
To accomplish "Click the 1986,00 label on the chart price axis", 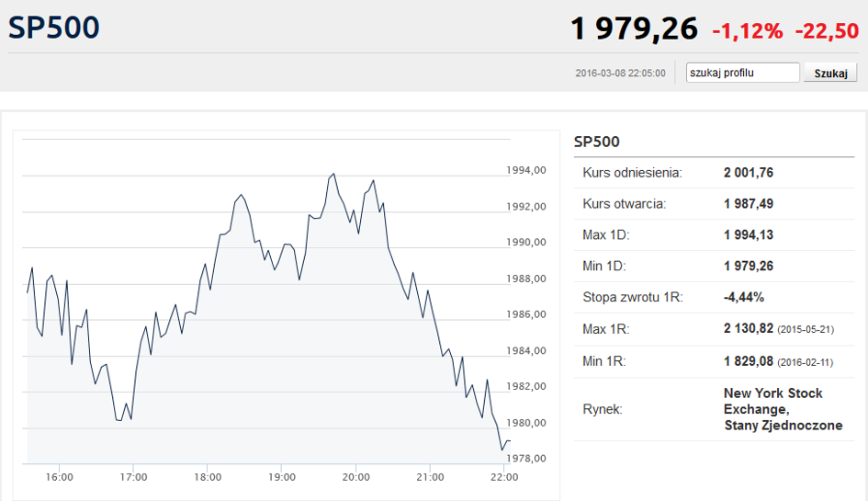I will (526, 314).
